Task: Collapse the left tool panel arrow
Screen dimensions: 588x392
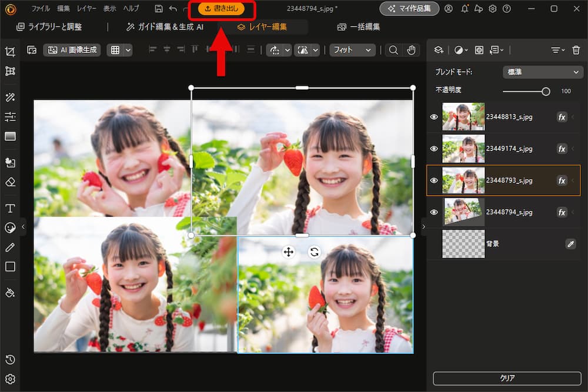Action: (24, 227)
